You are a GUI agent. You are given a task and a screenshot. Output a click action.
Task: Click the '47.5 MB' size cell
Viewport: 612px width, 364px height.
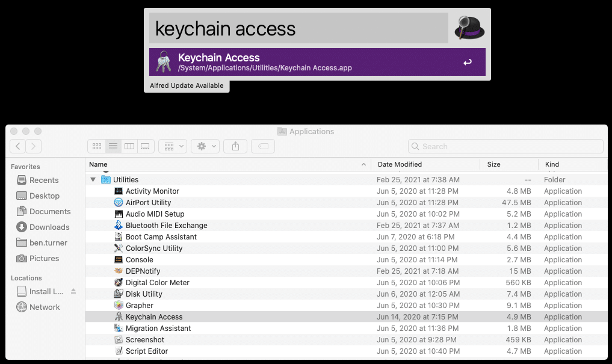point(516,203)
